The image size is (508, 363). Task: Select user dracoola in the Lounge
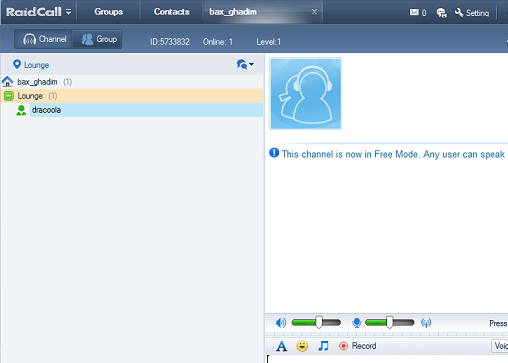pos(146,110)
